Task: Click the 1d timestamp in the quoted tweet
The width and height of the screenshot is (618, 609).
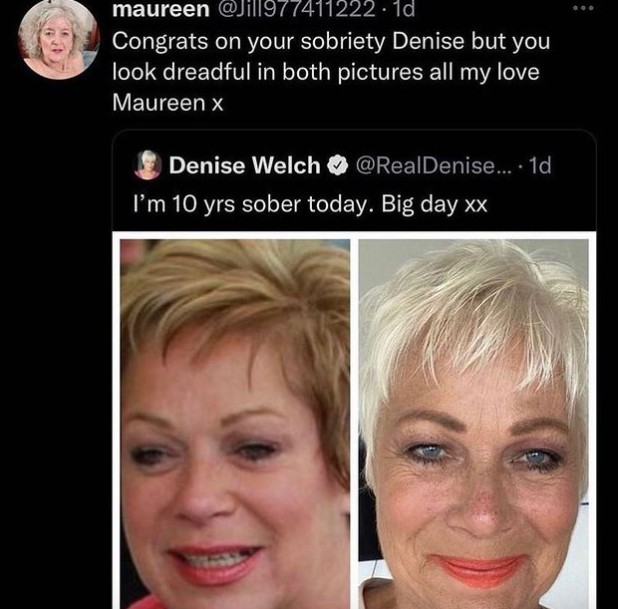Action: 538,165
